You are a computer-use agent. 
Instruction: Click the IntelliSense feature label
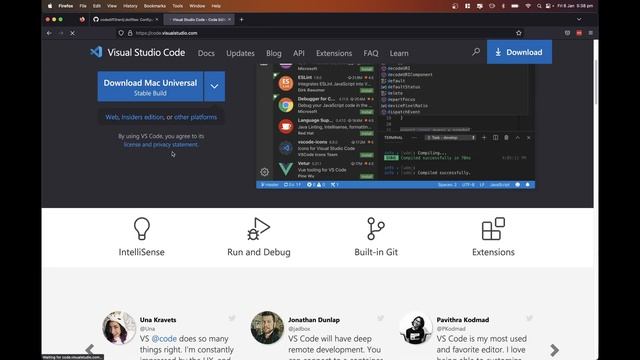[x=142, y=252]
